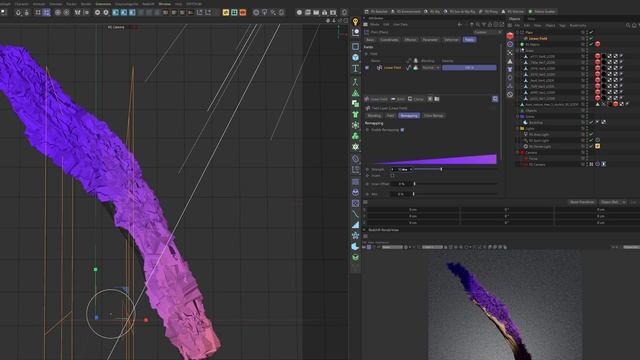Open the Color Remap tab
Image resolution: width=640 pixels, height=360 pixels.
(433, 116)
